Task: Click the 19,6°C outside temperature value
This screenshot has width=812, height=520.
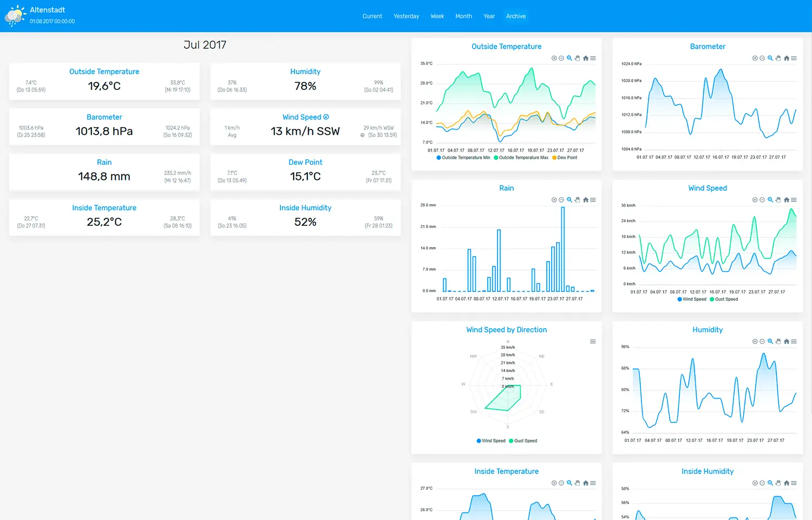Action: pos(104,86)
